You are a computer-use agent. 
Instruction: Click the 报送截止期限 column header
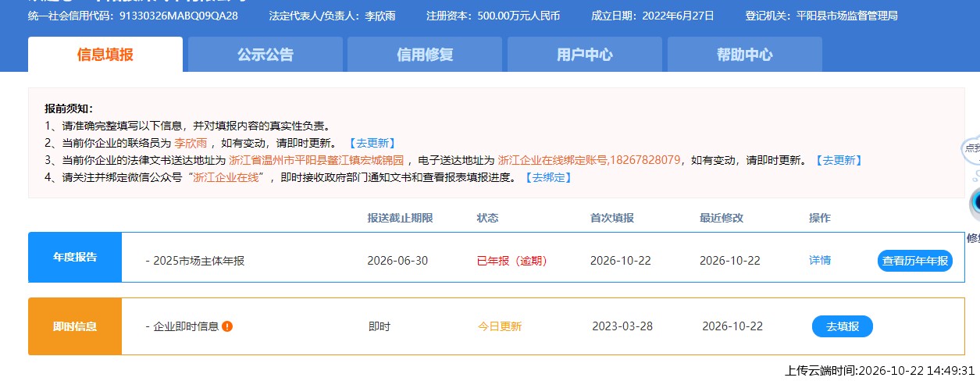pos(400,218)
